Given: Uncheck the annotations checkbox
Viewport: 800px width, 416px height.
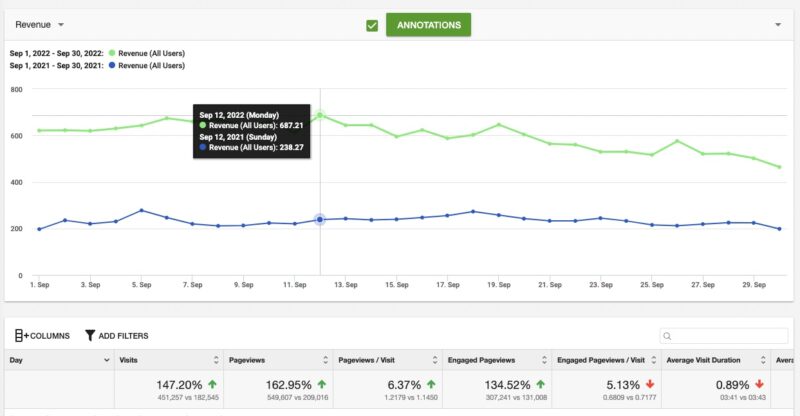Looking at the screenshot, I should 372,25.
